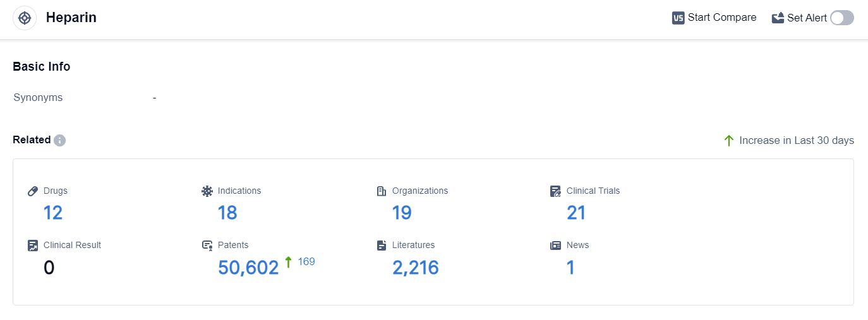The height and width of the screenshot is (320, 868).
Task: Click the Organizations building icon
Action: pos(381,191)
